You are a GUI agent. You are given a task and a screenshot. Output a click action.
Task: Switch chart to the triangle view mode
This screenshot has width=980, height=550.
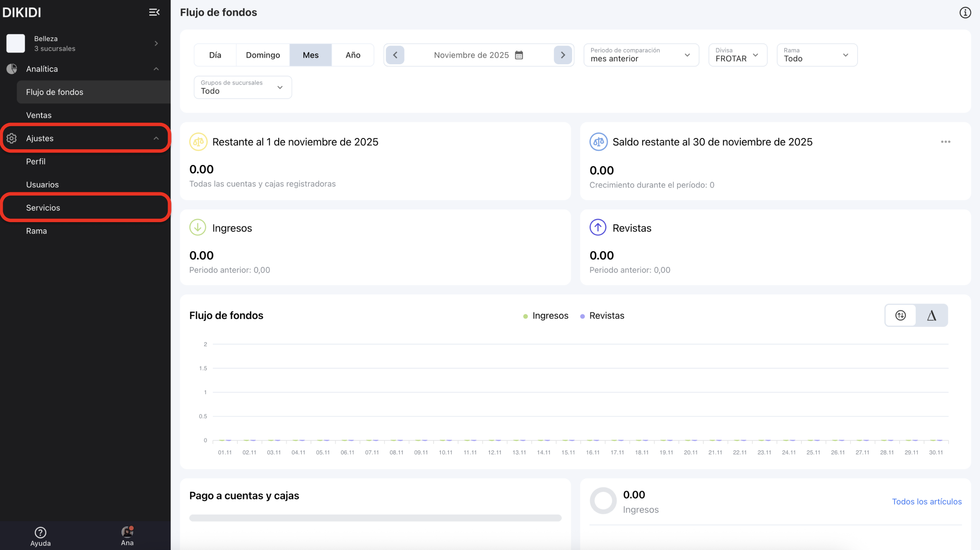931,316
